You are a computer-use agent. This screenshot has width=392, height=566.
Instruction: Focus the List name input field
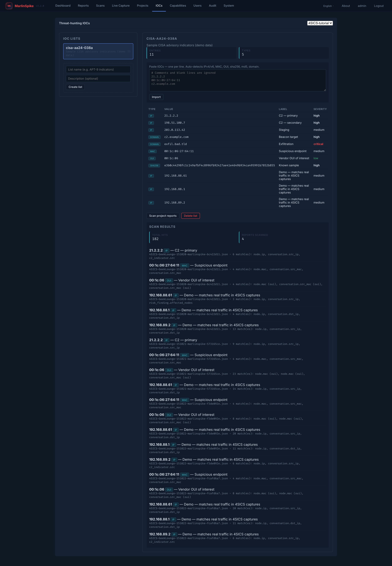point(98,69)
